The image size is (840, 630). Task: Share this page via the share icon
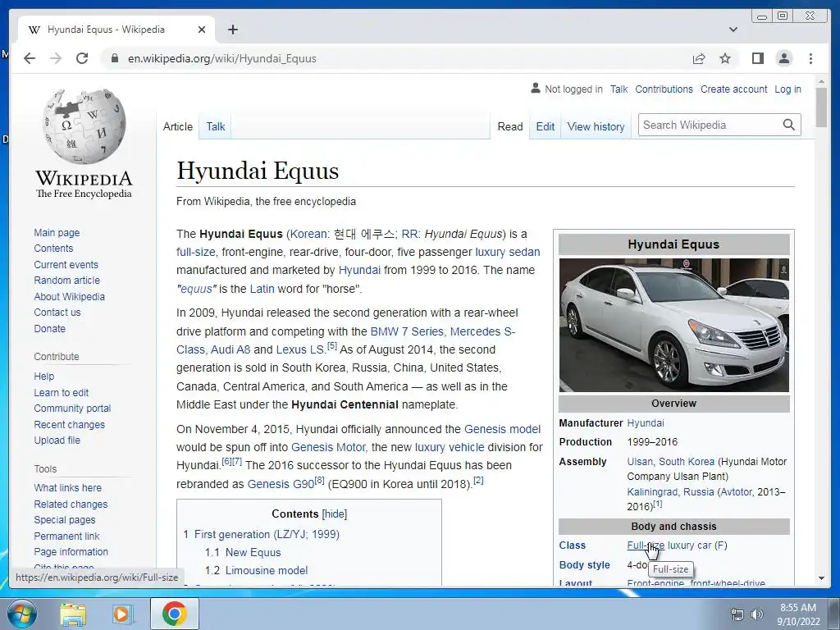[699, 58]
